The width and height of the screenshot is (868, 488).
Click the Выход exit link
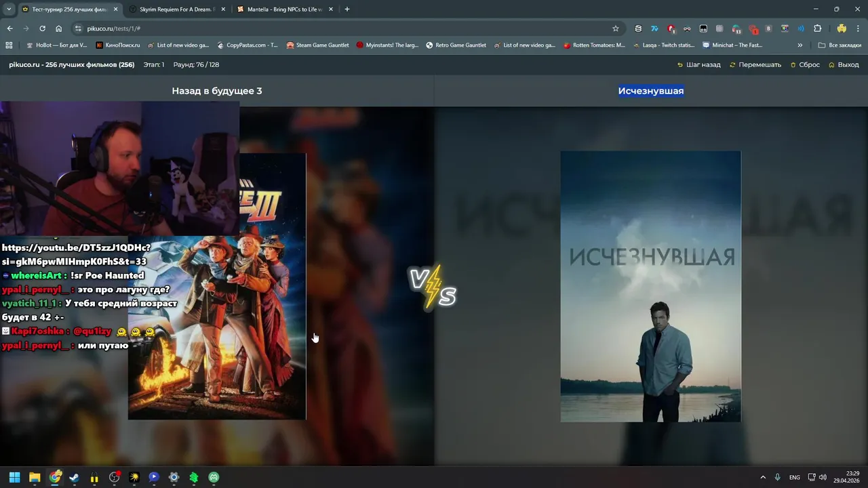pyautogui.click(x=844, y=64)
